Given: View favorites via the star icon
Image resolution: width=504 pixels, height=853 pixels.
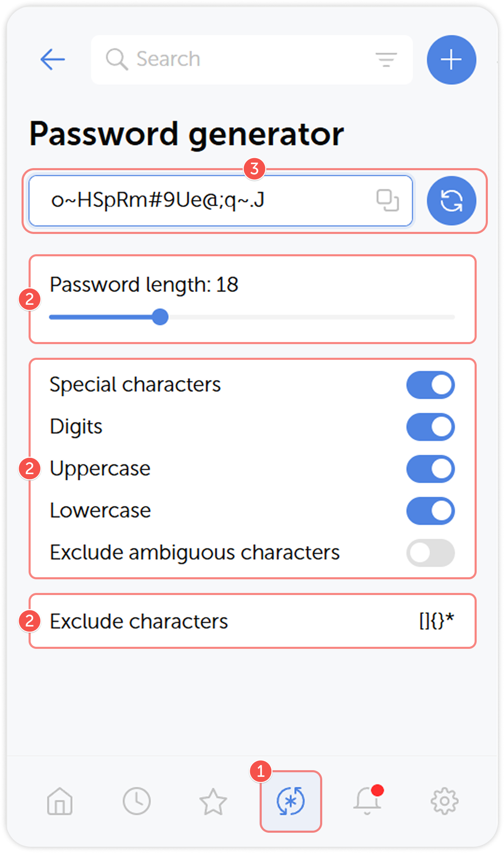Looking at the screenshot, I should 214,802.
